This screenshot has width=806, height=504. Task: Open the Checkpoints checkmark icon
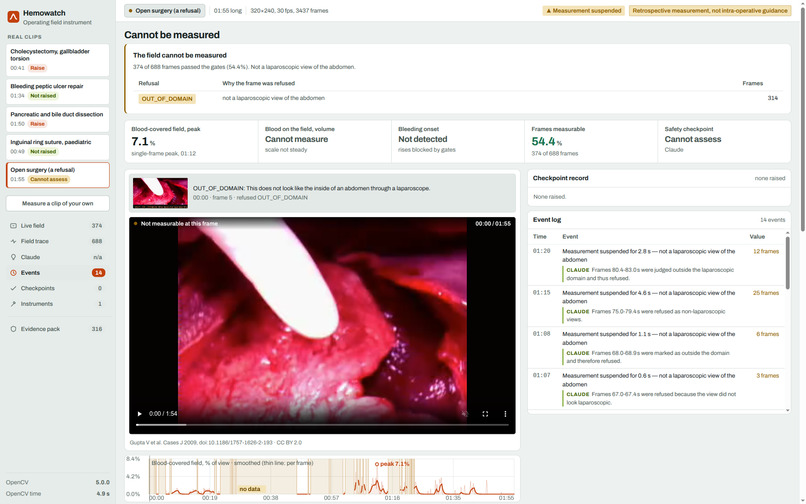pos(13,289)
